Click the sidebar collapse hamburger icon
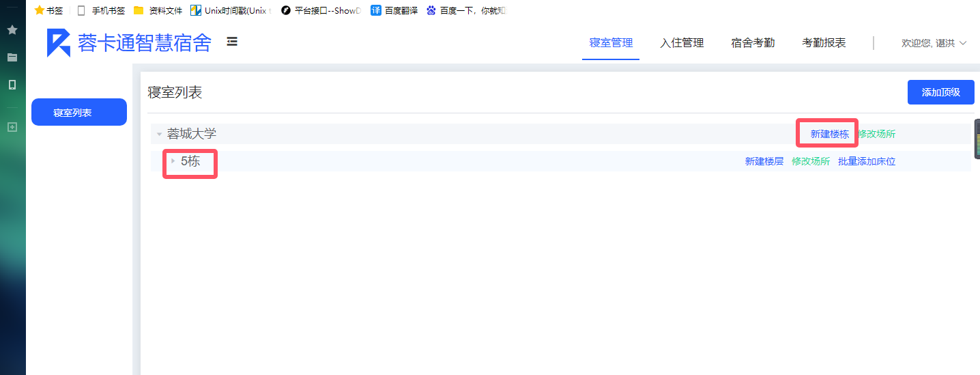Screen dimensions: 980x375 [232, 42]
